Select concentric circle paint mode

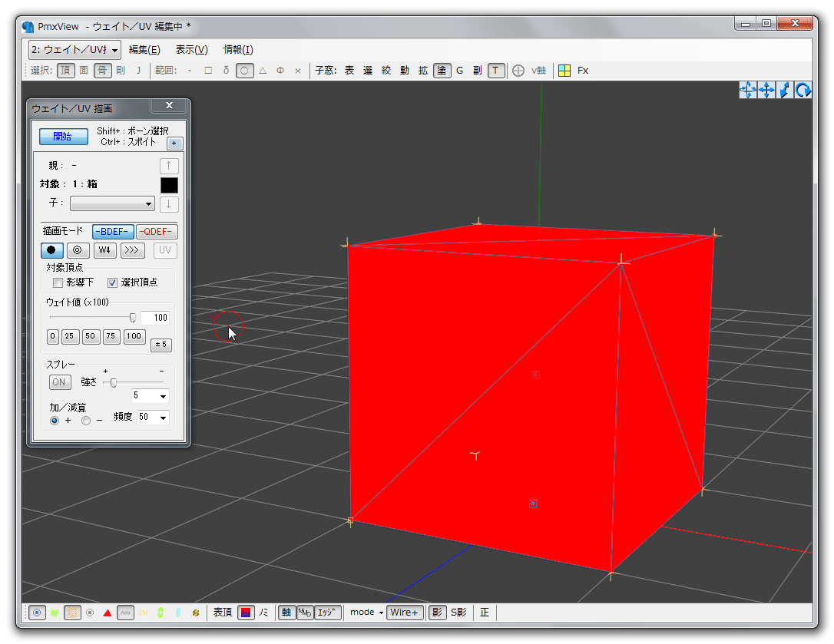click(x=78, y=250)
